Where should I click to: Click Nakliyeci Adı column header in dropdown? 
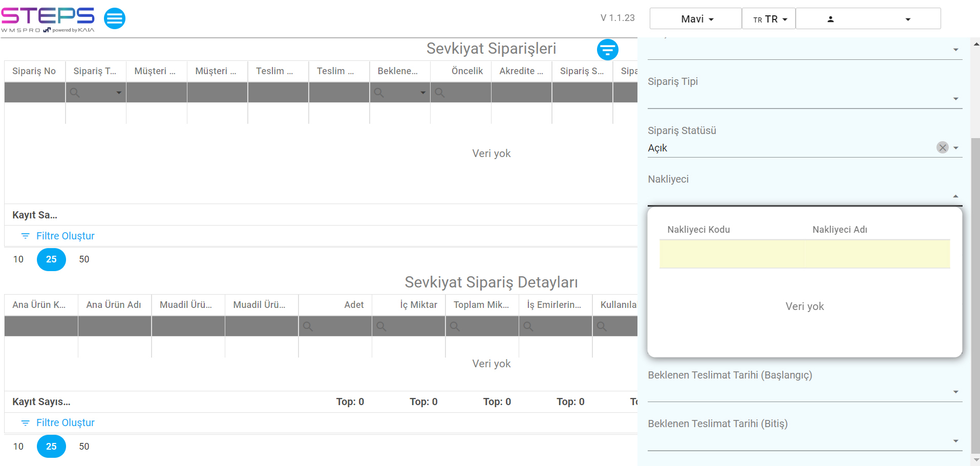click(840, 230)
